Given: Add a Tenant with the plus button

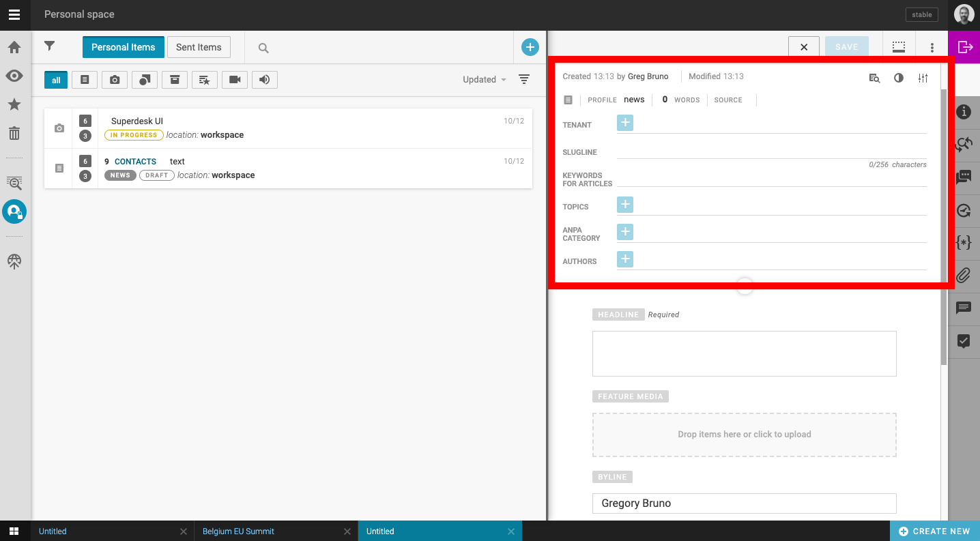Looking at the screenshot, I should coord(625,123).
